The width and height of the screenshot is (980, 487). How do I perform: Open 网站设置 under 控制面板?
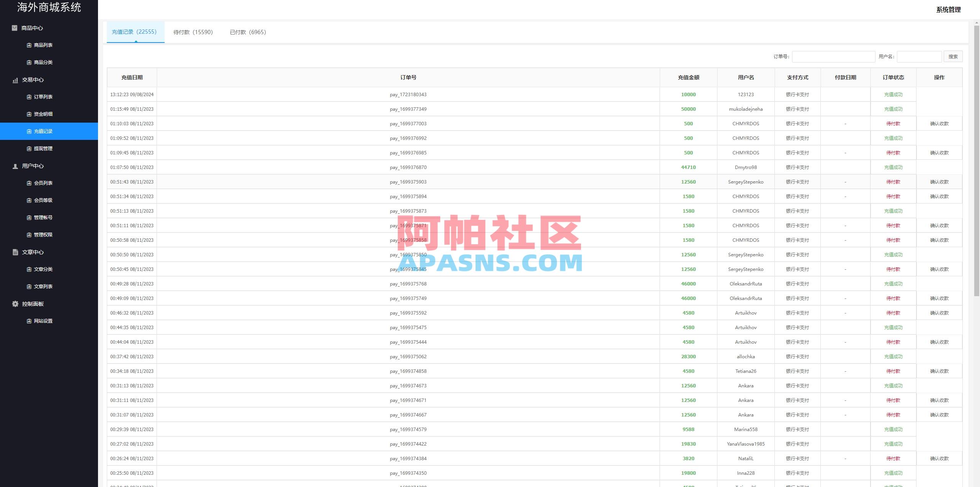[43, 321]
